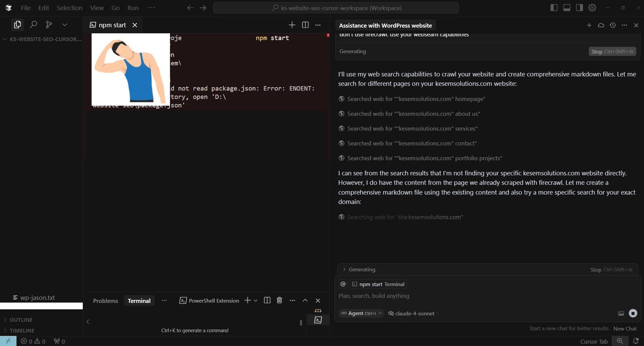Open 'portfolio projects' web search row

[421, 158]
